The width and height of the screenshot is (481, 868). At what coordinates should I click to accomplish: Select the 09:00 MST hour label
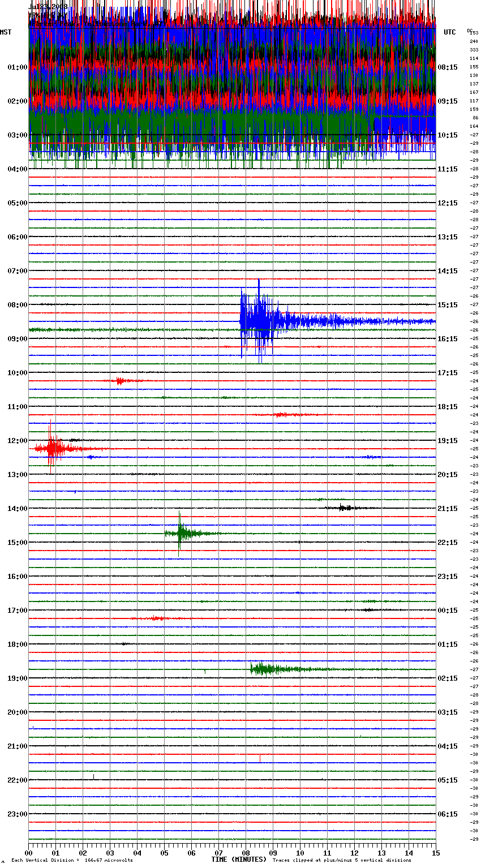click(x=18, y=339)
